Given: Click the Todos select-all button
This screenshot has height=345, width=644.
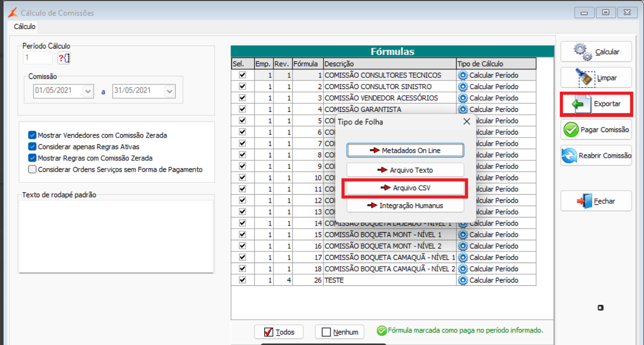Looking at the screenshot, I should point(279,332).
